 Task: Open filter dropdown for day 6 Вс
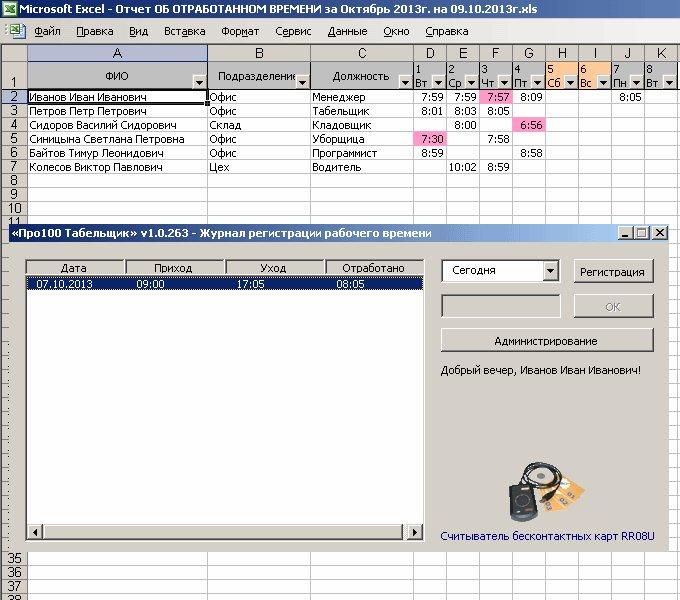click(x=604, y=82)
